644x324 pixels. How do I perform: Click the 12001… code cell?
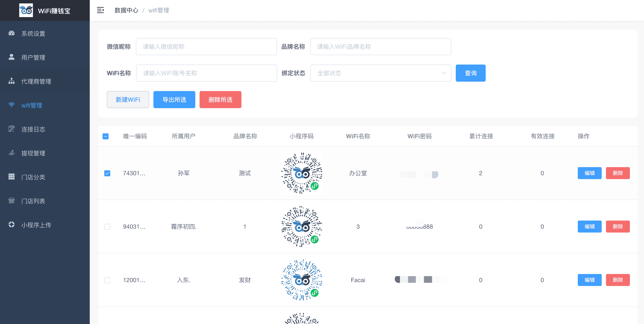[x=134, y=280]
